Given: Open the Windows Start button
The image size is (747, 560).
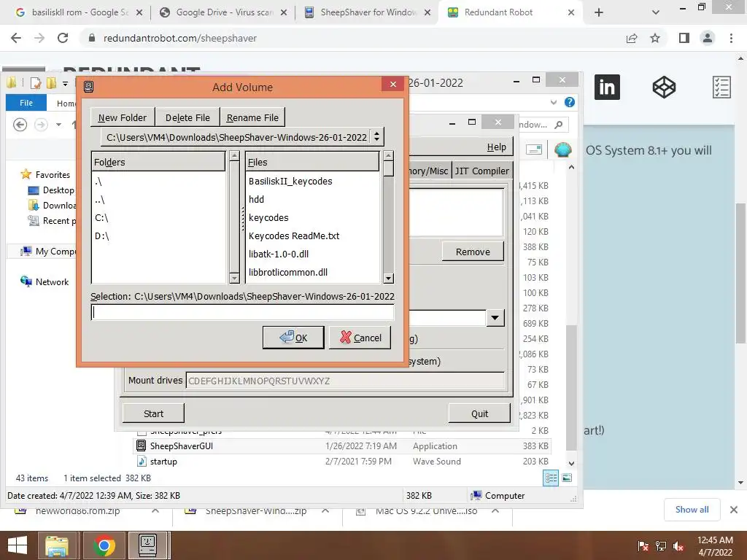Looking at the screenshot, I should pos(18,545).
